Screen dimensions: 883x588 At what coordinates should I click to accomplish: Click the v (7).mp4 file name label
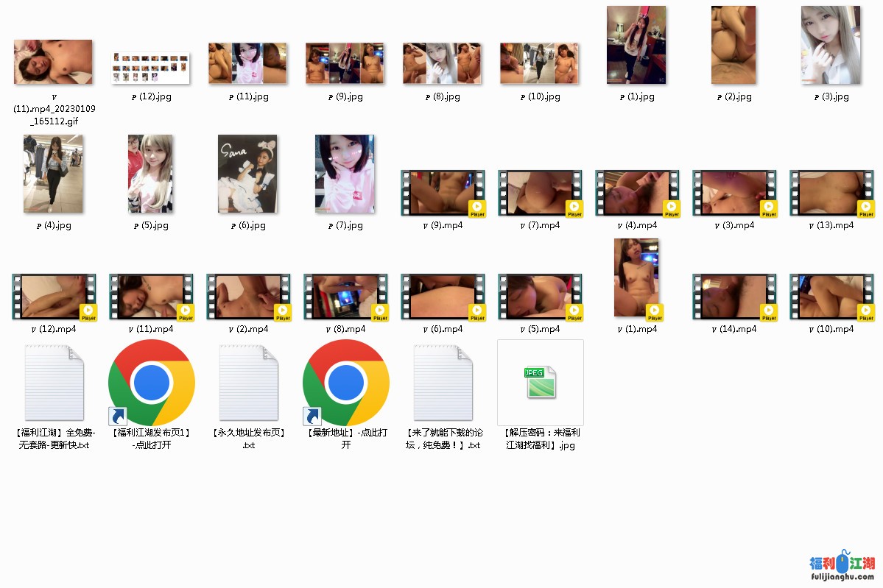(x=540, y=226)
